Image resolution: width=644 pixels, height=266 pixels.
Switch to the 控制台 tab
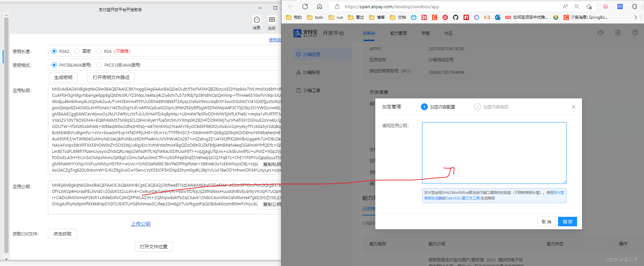click(x=369, y=33)
